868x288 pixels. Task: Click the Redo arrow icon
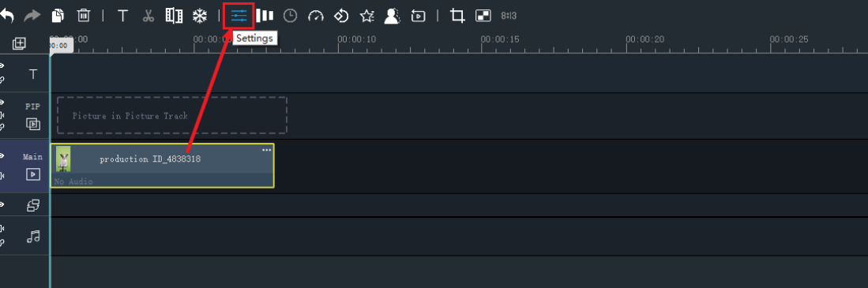click(x=32, y=16)
